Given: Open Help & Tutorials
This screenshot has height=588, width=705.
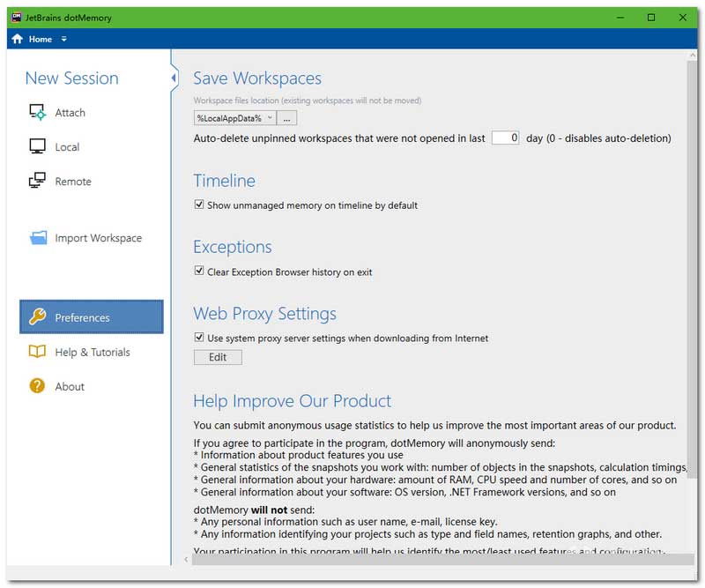Looking at the screenshot, I should pos(93,352).
